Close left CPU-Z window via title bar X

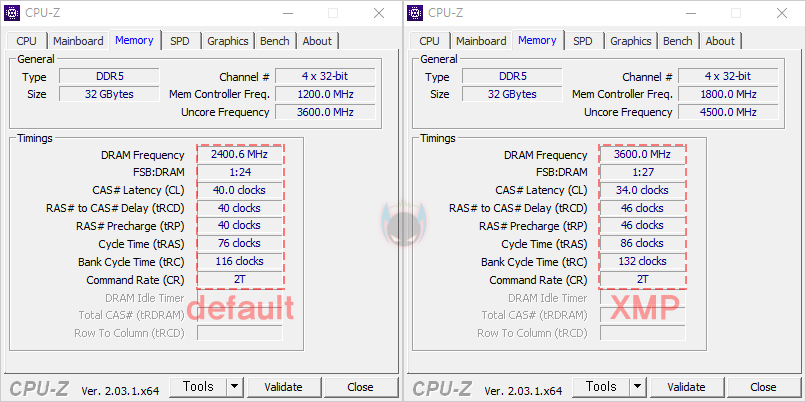[x=379, y=13]
